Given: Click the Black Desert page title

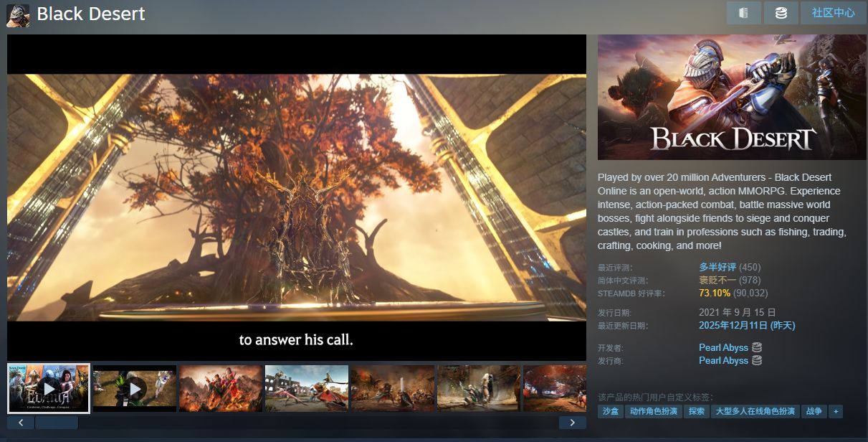Looking at the screenshot, I should tap(91, 14).
